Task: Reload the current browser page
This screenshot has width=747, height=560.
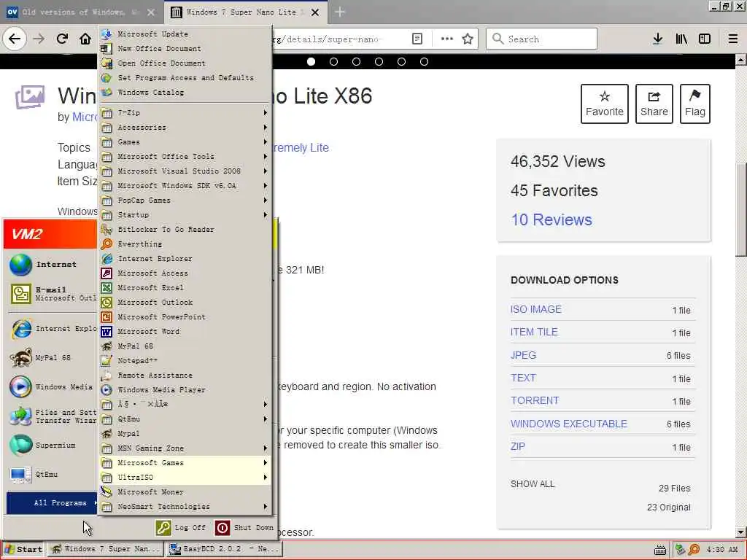Action: point(62,39)
